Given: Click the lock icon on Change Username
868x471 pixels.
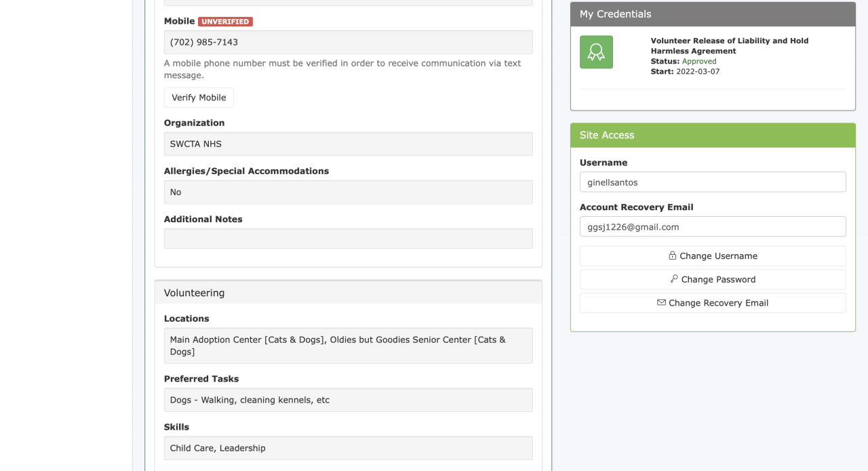Looking at the screenshot, I should (673, 255).
